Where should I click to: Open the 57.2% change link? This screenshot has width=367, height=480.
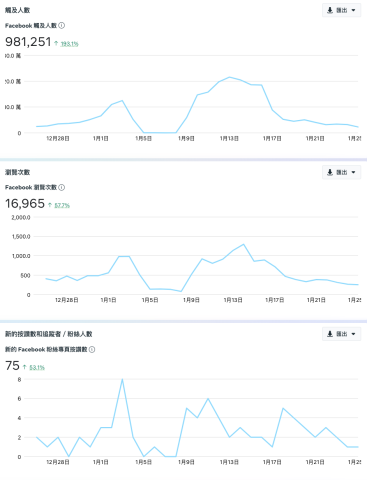click(62, 205)
